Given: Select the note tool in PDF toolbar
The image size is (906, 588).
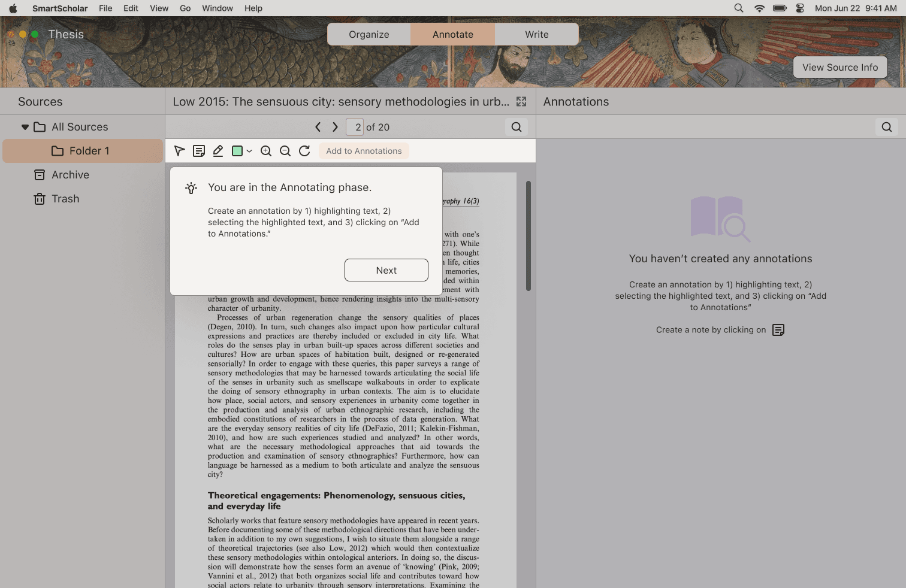Looking at the screenshot, I should click(x=199, y=151).
